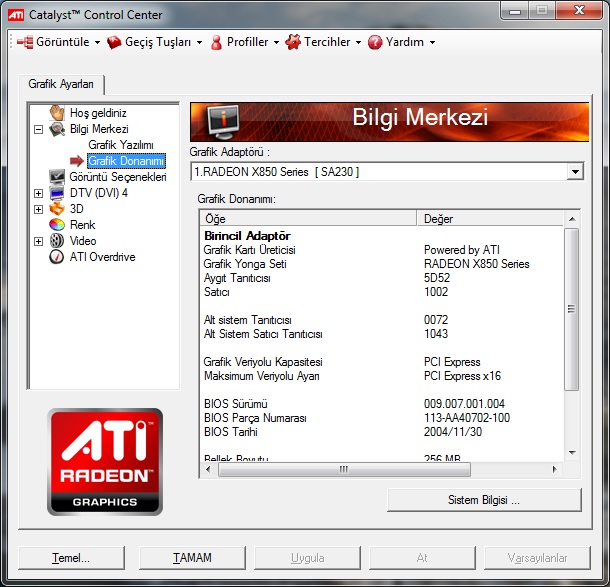
Task: Open the Tercihler menu
Action: click(324, 42)
